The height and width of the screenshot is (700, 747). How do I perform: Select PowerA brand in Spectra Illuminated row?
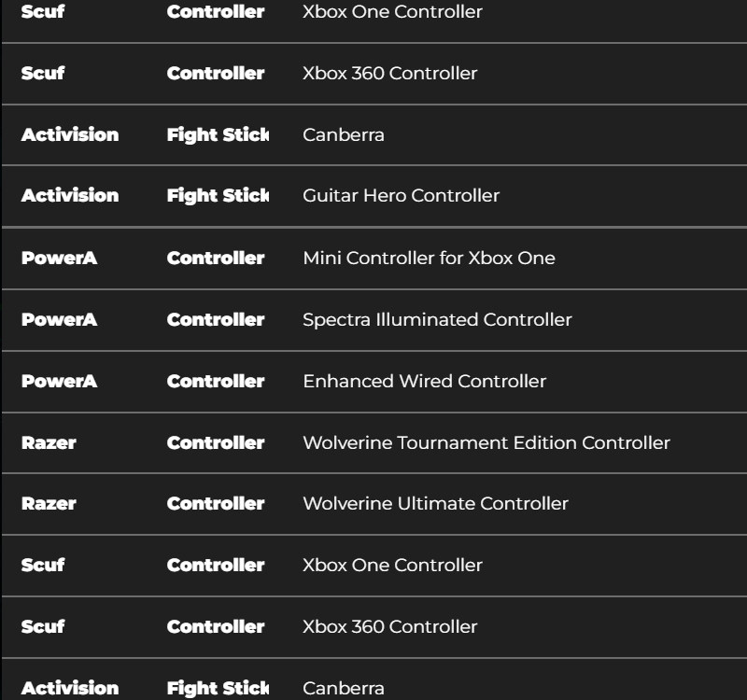59,319
